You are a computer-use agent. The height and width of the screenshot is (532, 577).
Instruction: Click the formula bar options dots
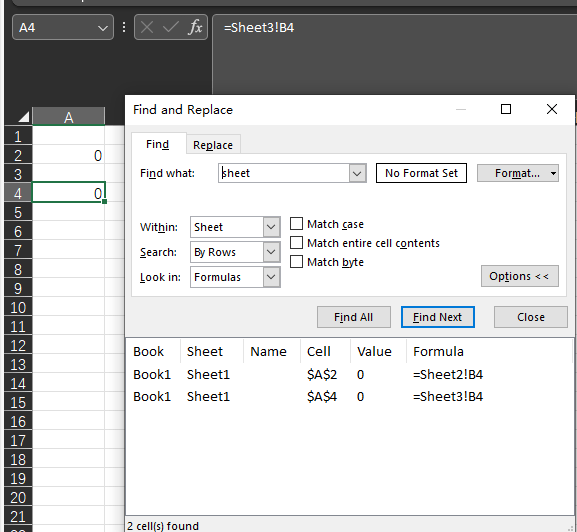tap(124, 27)
